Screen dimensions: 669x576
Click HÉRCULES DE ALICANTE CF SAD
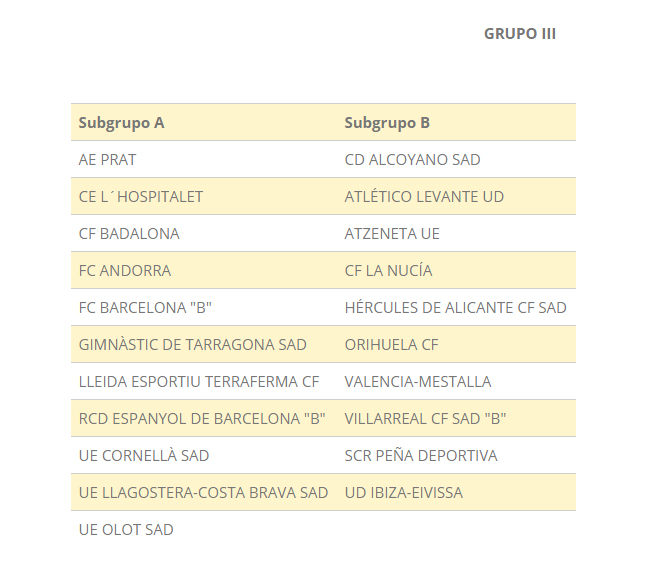click(x=456, y=308)
